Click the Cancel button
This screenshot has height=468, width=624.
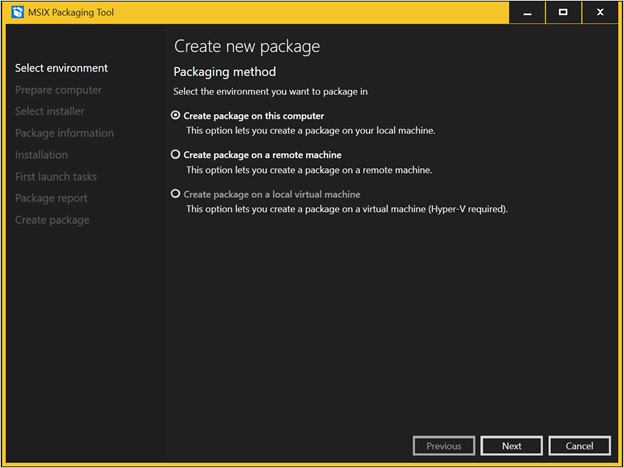tap(579, 446)
